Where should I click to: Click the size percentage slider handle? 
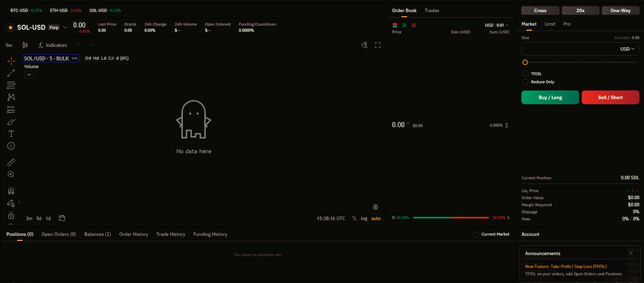click(x=525, y=63)
